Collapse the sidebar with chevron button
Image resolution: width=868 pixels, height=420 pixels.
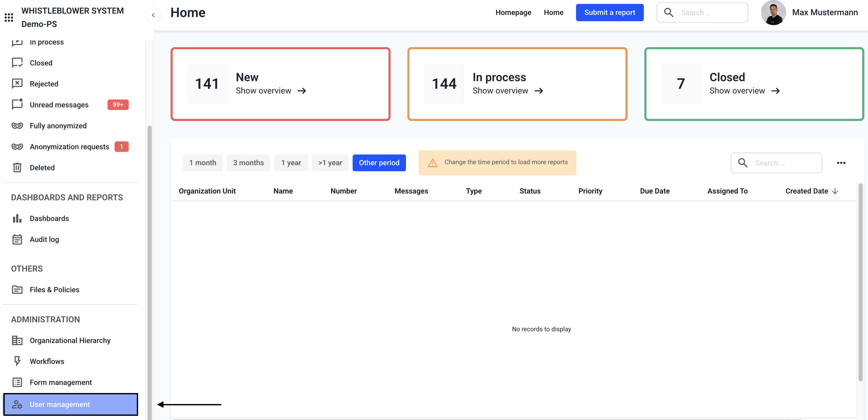(x=153, y=15)
